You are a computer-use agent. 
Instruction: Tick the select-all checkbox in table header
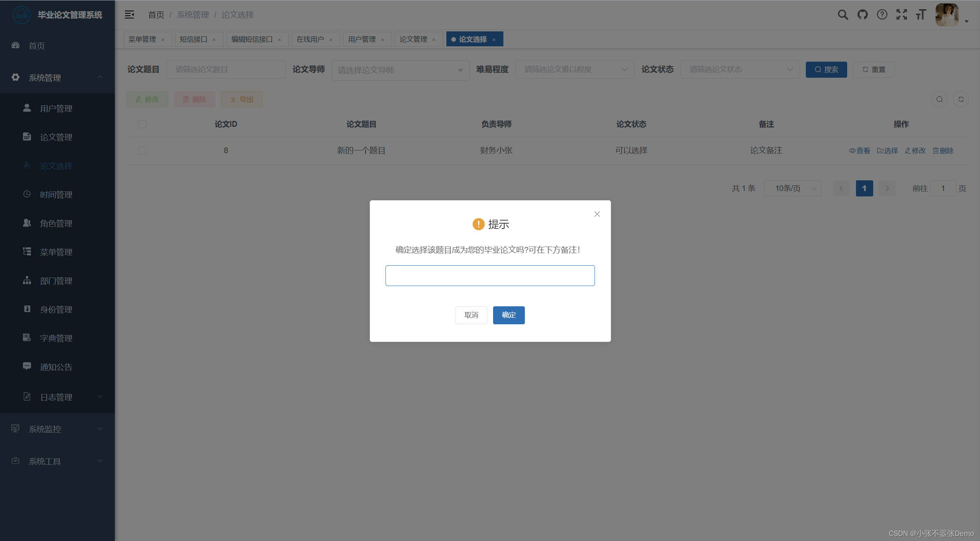pos(142,124)
